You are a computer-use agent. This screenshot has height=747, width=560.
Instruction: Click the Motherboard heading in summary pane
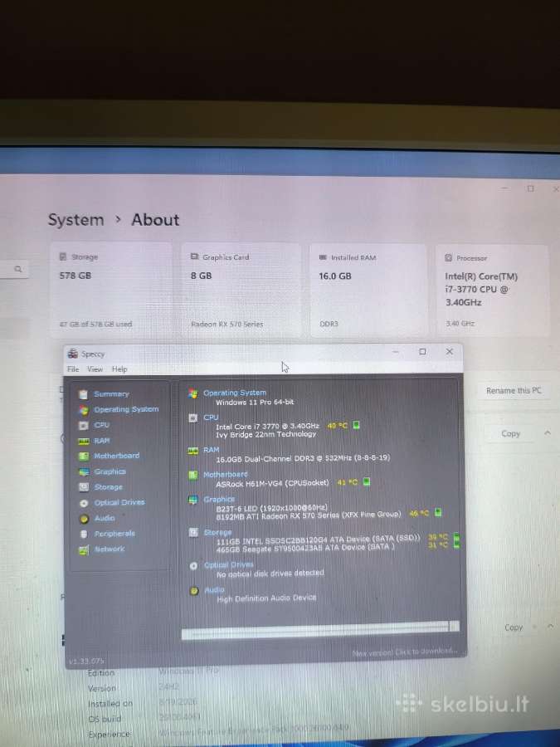pos(225,475)
